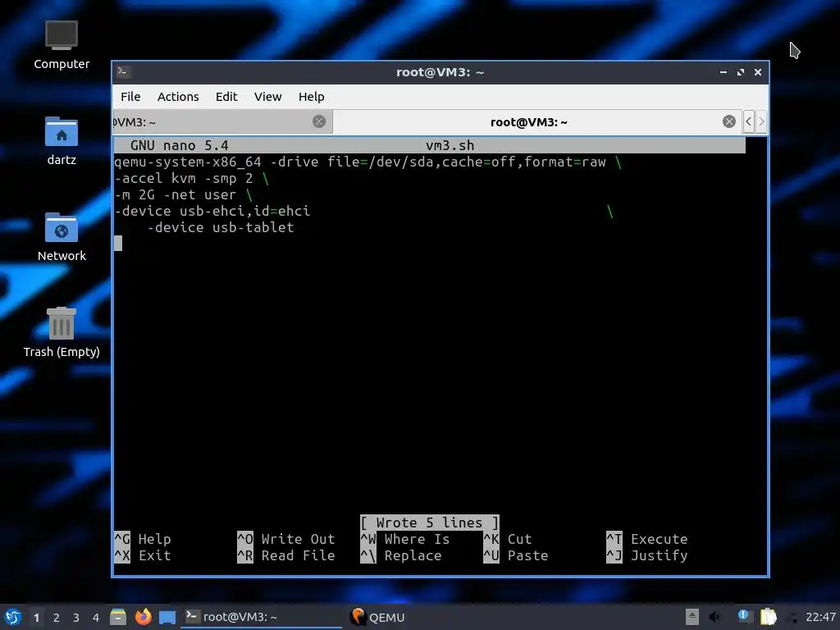This screenshot has width=840, height=630.
Task: Click the ^R Read File shortcut label
Action: 286,555
